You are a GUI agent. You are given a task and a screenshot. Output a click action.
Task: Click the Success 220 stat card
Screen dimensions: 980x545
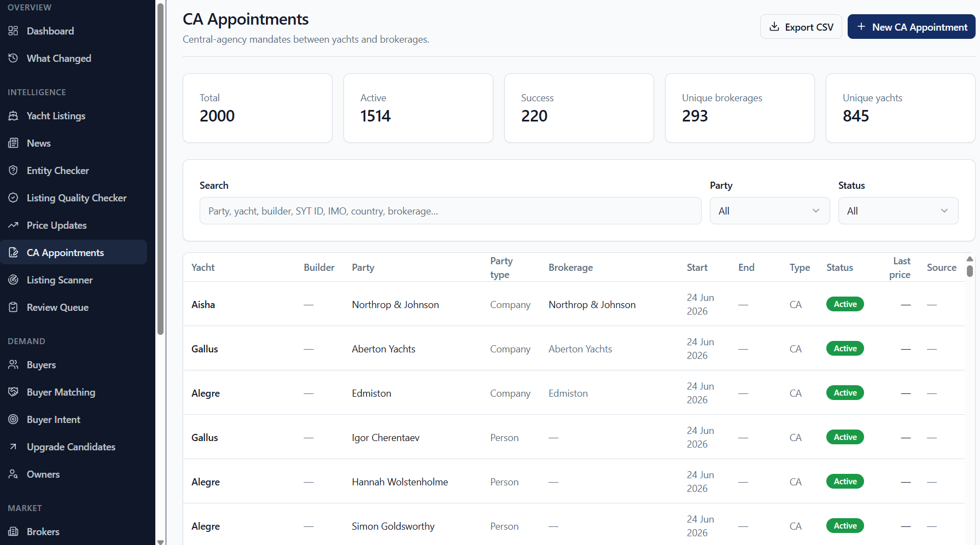pos(579,108)
